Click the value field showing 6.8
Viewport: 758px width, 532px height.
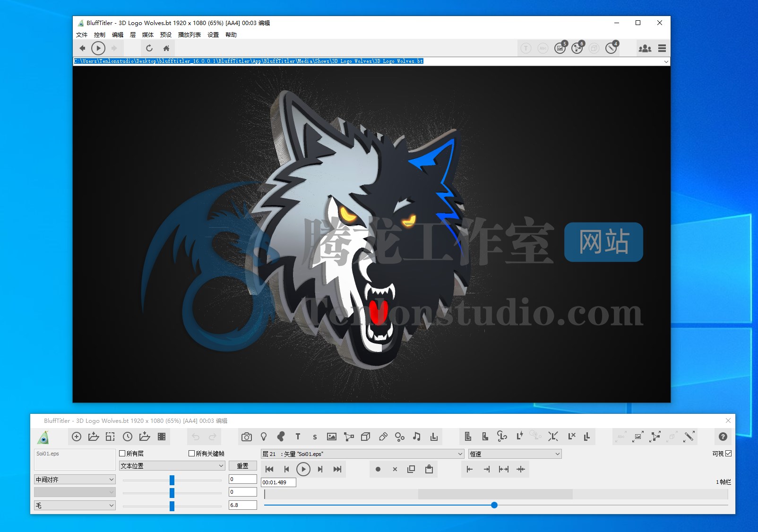click(243, 505)
